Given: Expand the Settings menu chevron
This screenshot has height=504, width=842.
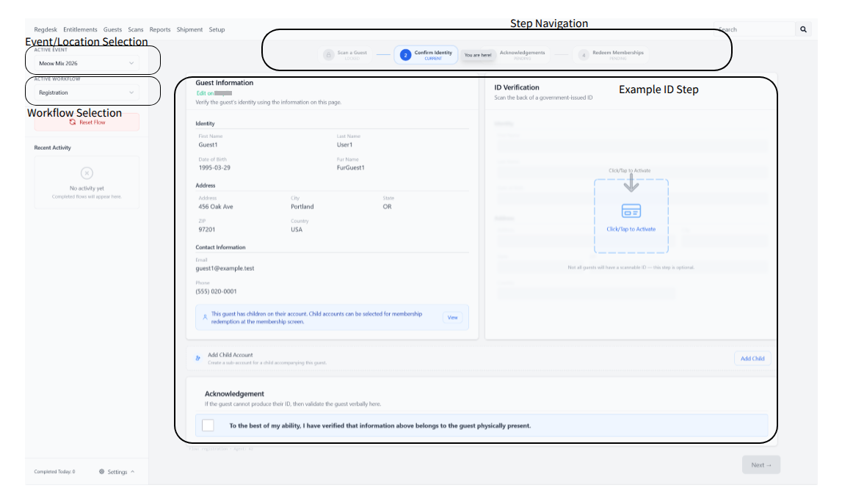Looking at the screenshot, I should click(x=133, y=472).
